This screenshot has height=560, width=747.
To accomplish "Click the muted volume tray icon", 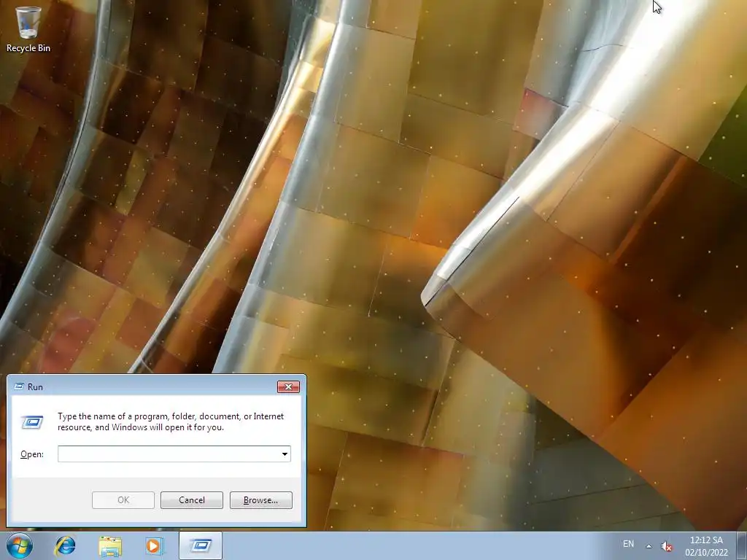I will click(667, 546).
